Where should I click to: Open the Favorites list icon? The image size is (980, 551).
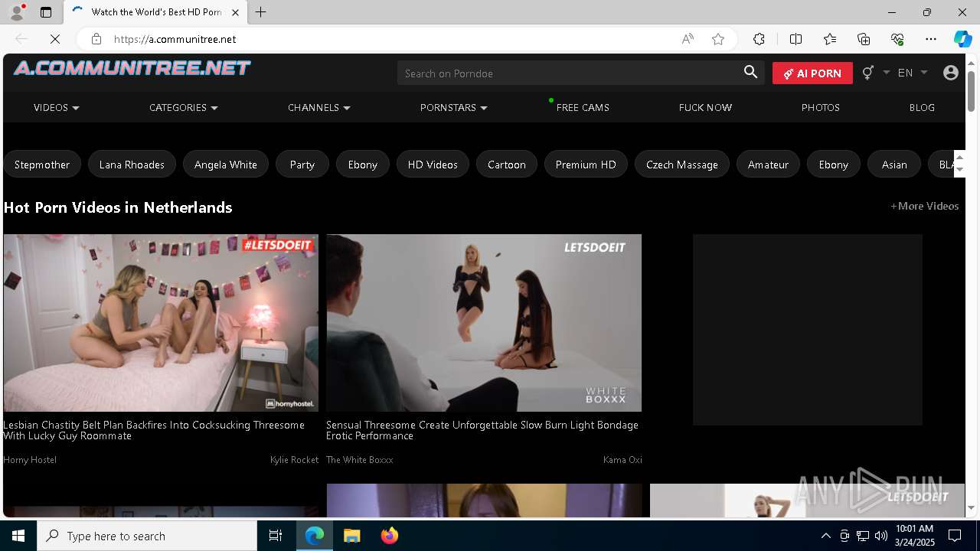[830, 39]
